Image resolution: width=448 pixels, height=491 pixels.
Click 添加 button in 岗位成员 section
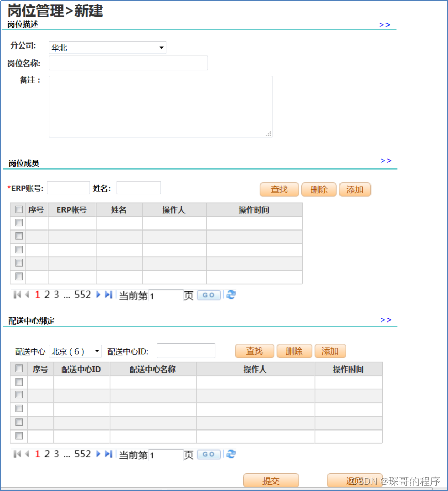click(x=355, y=190)
